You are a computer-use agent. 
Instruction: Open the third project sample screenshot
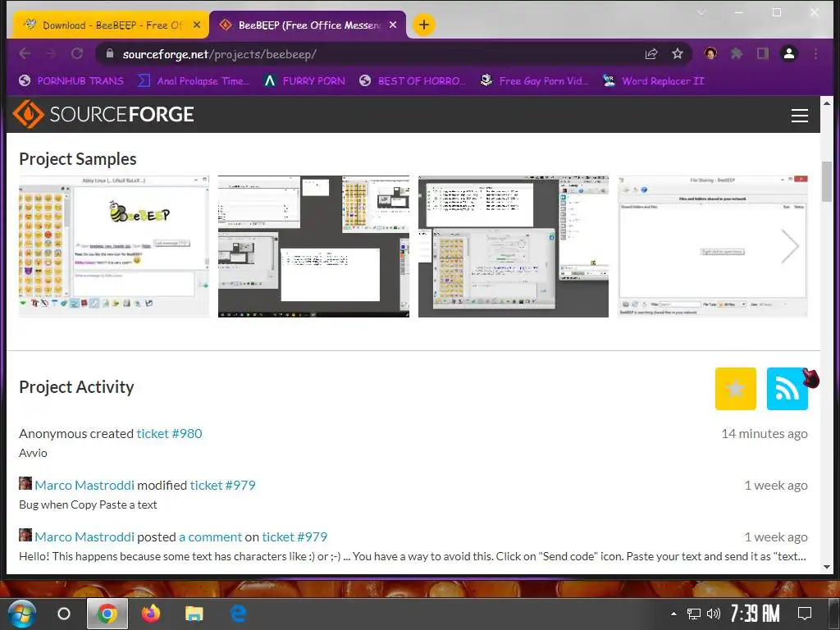[514, 246]
